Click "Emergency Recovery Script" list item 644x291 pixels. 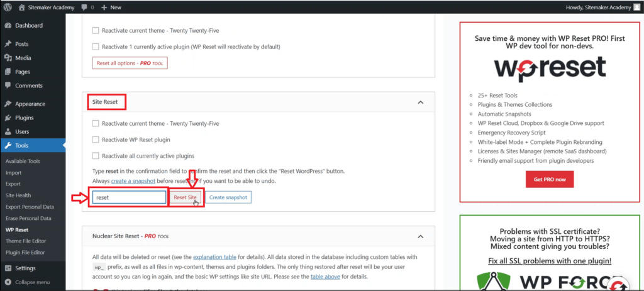(511, 133)
